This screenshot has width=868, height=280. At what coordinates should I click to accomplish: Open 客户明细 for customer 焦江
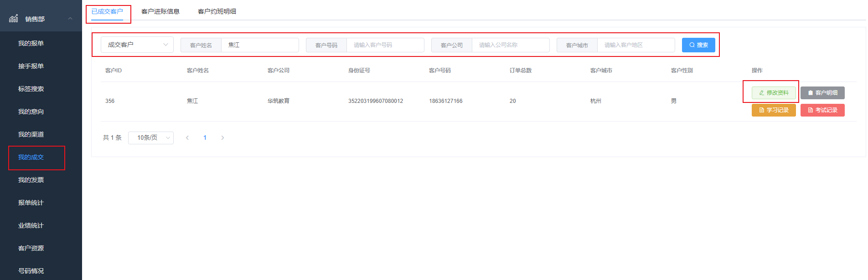[822, 93]
